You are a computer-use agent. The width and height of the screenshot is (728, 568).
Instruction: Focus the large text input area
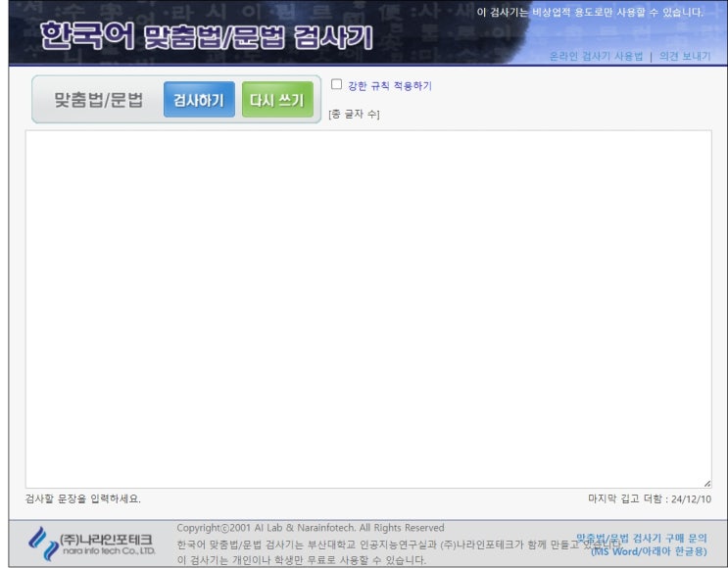pyautogui.click(x=368, y=309)
